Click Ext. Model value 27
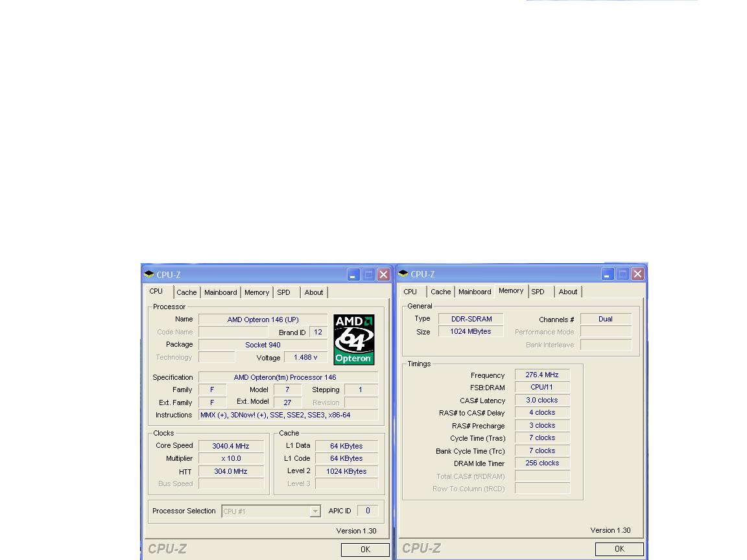The image size is (747, 560). (x=288, y=402)
